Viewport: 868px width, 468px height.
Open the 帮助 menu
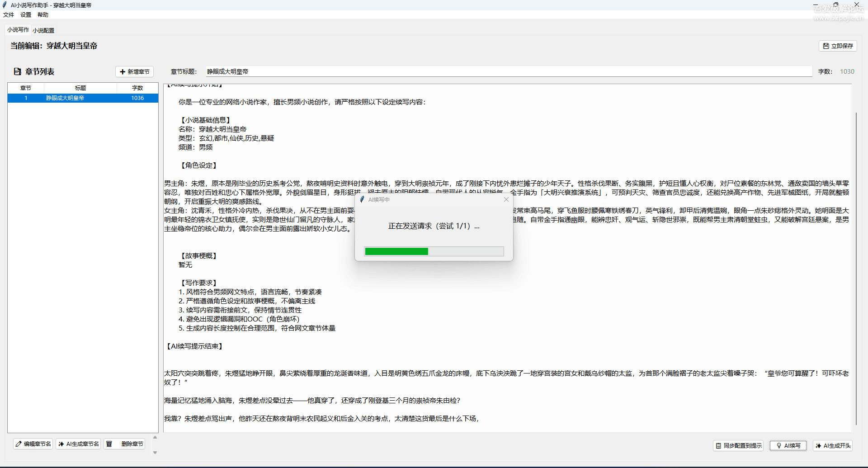click(43, 15)
